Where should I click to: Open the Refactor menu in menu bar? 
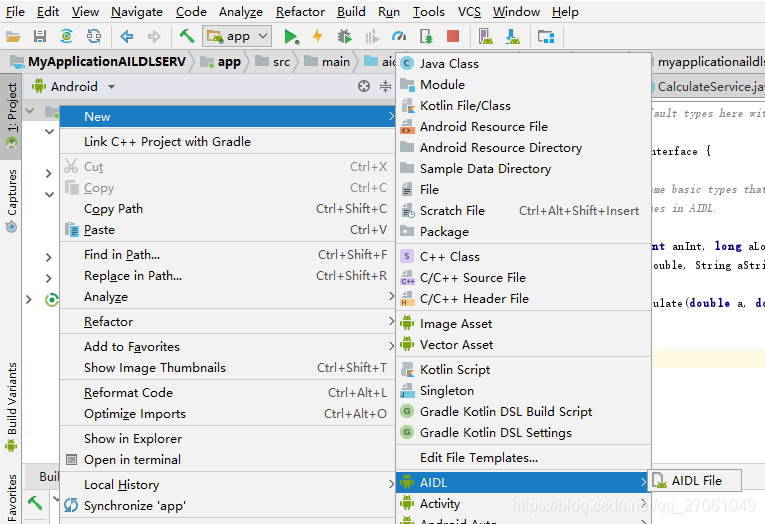pos(300,12)
